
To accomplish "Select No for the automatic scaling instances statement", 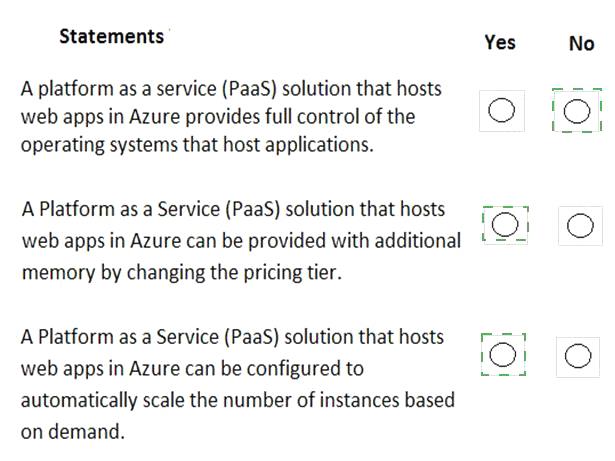I will 578,356.
